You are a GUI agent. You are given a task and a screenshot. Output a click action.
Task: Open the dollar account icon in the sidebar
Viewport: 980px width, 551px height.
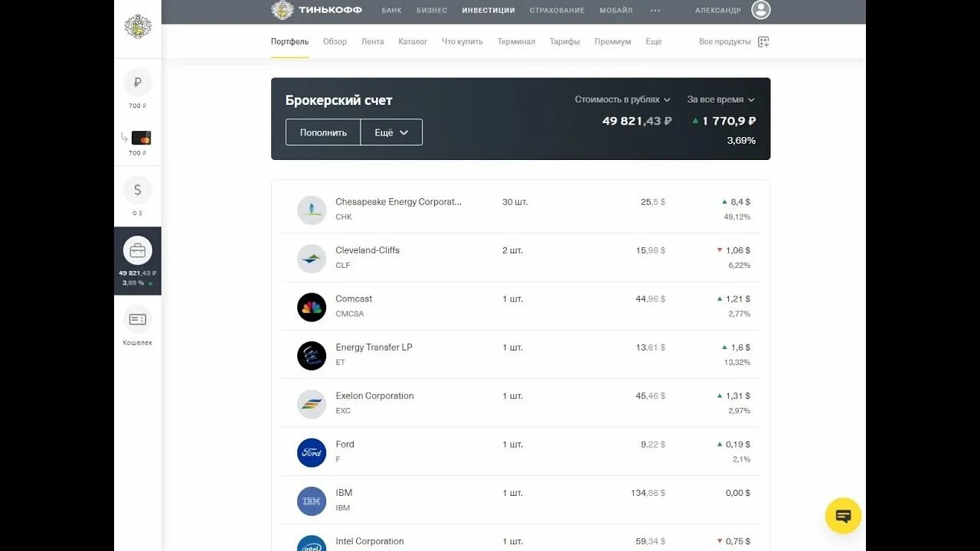[138, 190]
